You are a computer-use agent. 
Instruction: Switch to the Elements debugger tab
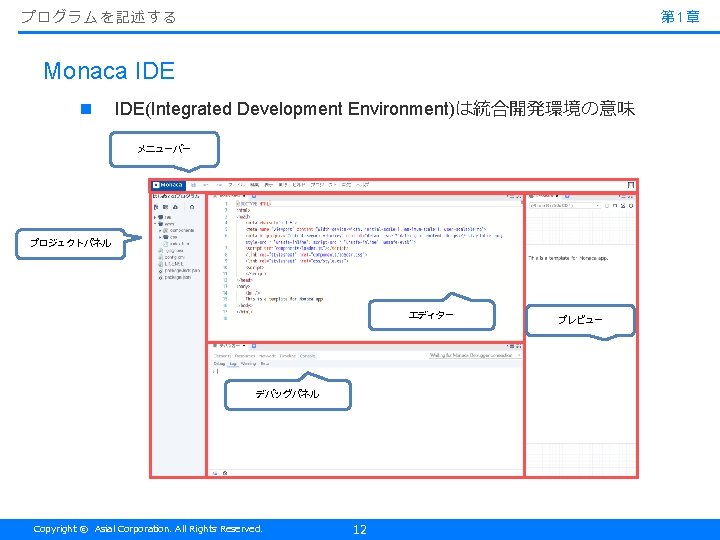(x=222, y=356)
